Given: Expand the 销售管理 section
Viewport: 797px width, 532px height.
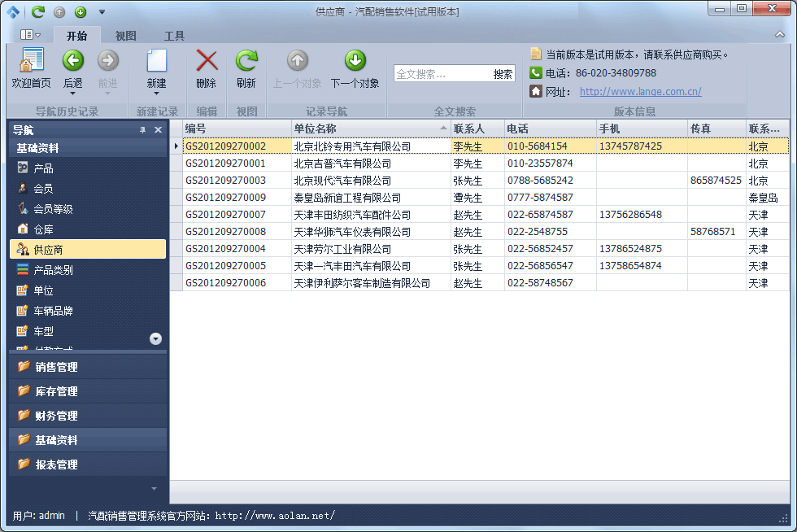Looking at the screenshot, I should pyautogui.click(x=56, y=367).
